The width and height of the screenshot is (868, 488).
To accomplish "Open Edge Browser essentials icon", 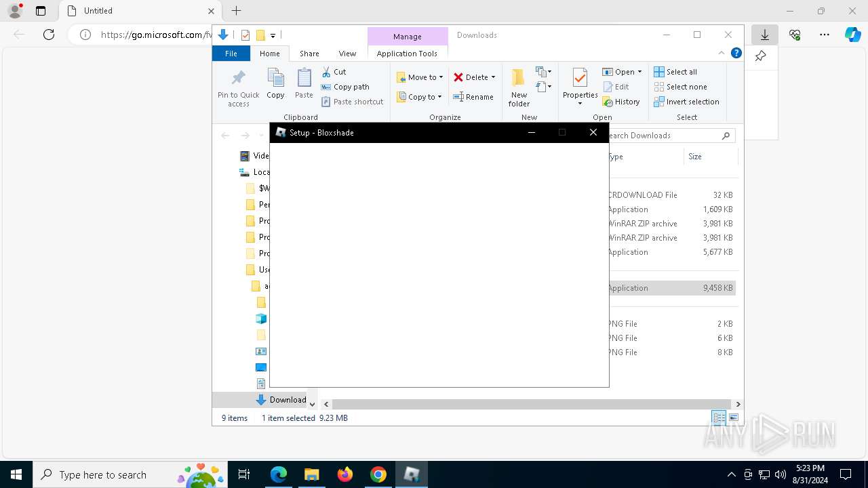I will (795, 35).
